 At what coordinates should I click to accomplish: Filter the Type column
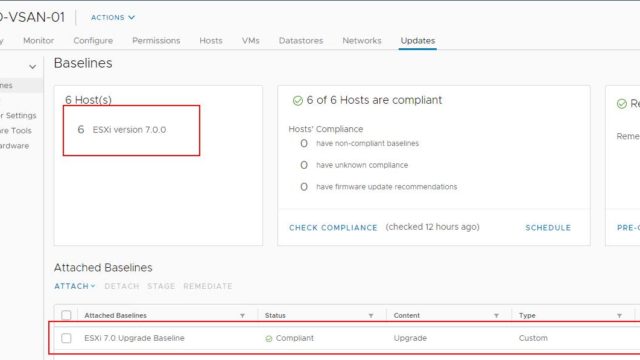(x=619, y=316)
